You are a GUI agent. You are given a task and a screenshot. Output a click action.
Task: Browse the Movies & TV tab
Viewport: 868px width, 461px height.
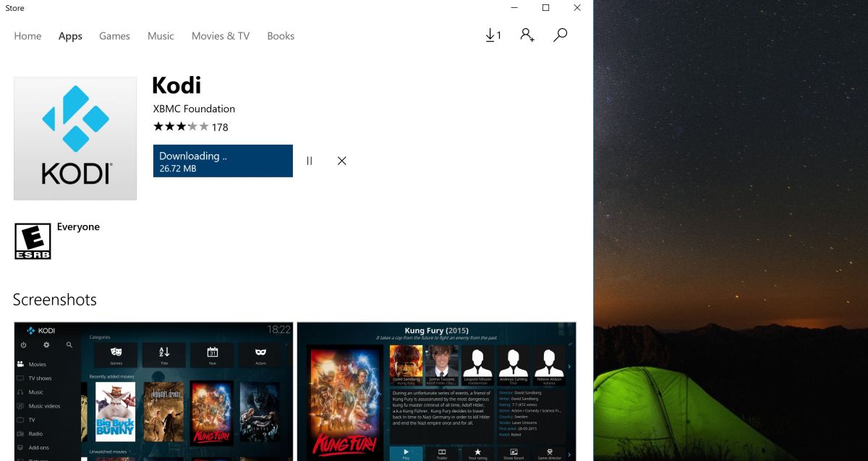coord(221,36)
